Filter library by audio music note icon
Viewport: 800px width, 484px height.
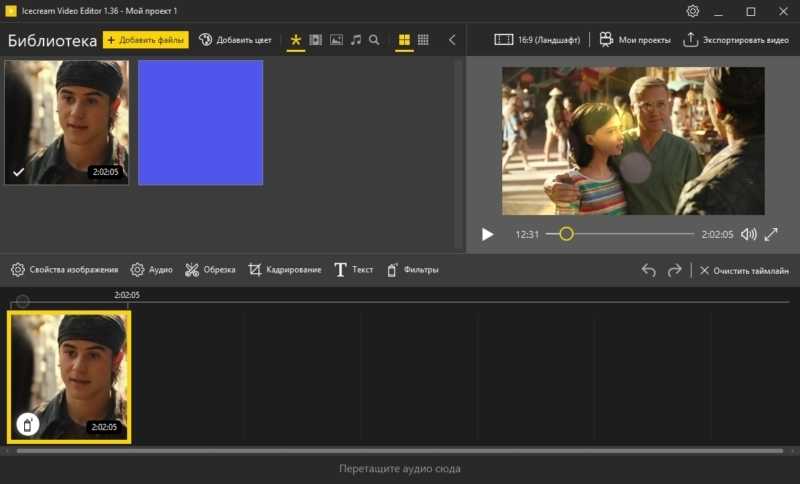coord(356,40)
